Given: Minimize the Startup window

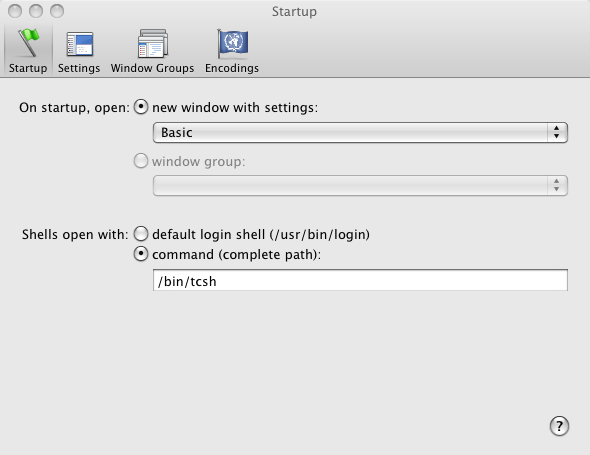Looking at the screenshot, I should click(36, 11).
